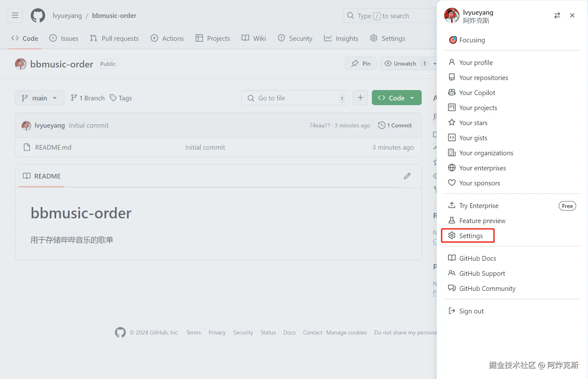Screen dimensions: 588x379
Task: Open Docs footer link
Action: pyautogui.click(x=289, y=333)
